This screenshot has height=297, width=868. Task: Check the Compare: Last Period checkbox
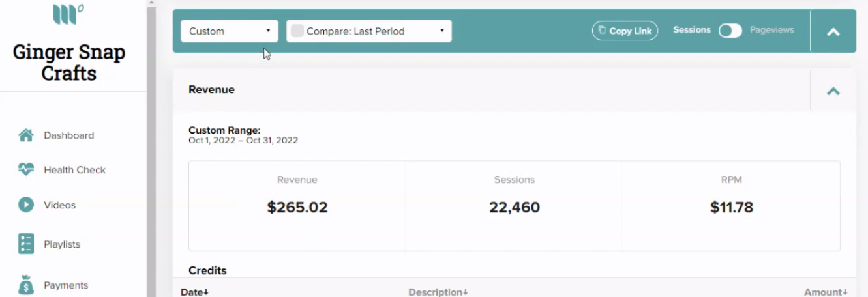click(297, 31)
